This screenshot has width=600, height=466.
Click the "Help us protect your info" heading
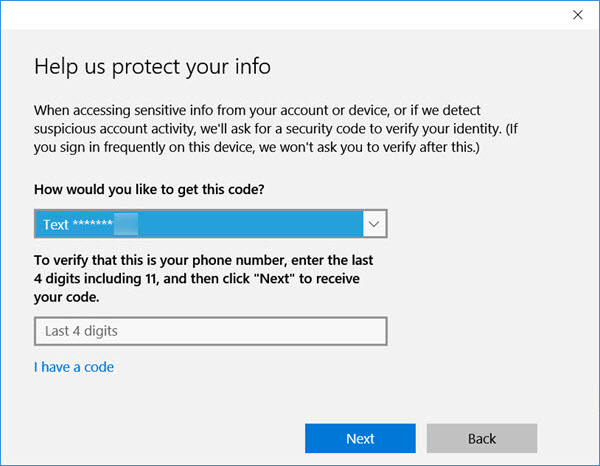(152, 67)
